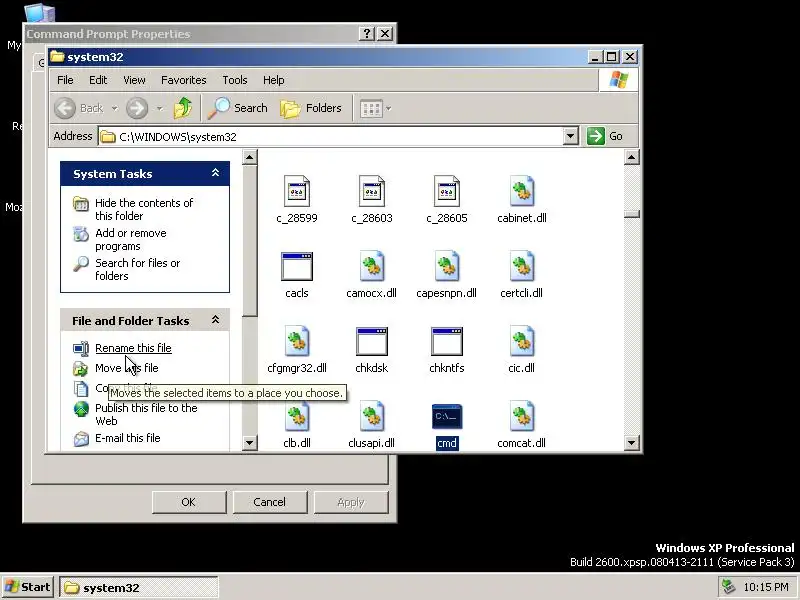
Task: Select the c_28605 file icon
Action: [x=447, y=191]
